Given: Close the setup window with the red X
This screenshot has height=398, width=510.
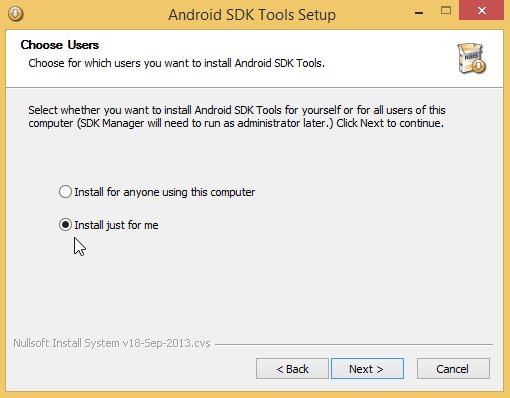Looking at the screenshot, I should point(481,10).
